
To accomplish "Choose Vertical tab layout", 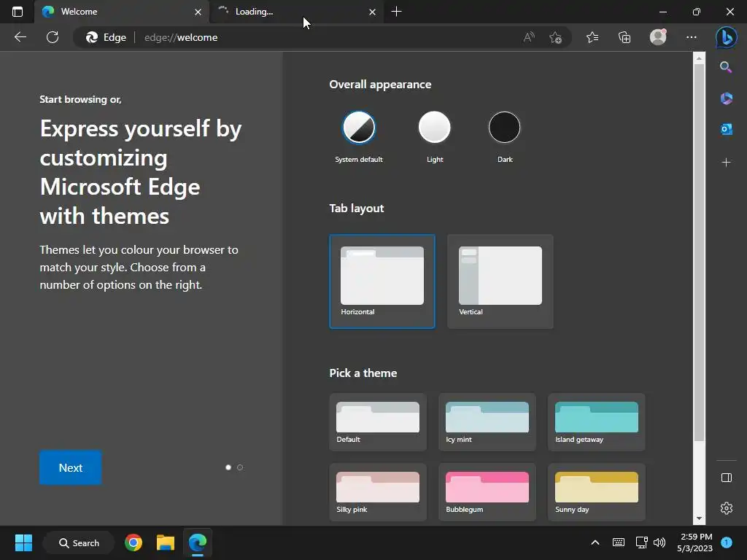I will (500, 281).
